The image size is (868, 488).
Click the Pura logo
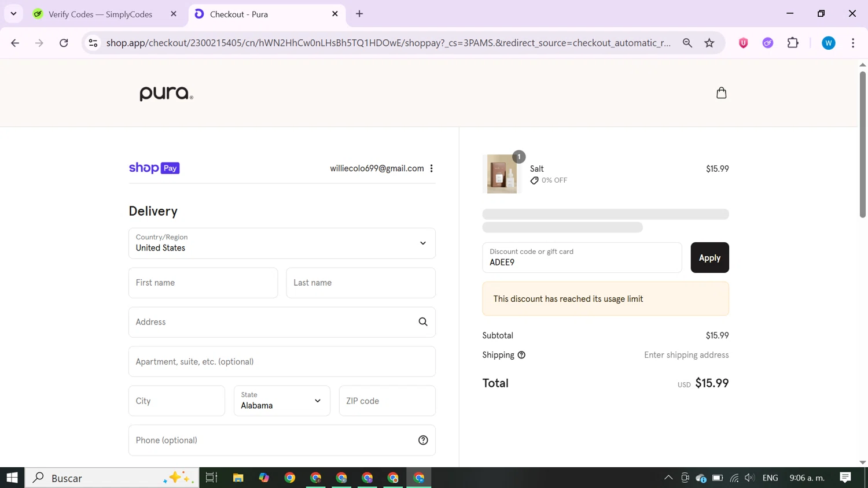[166, 93]
